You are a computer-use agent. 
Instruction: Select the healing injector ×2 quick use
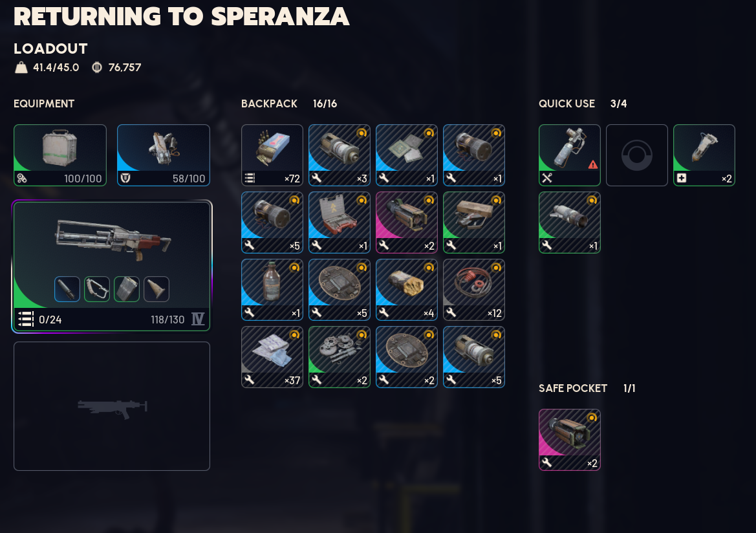(x=704, y=155)
